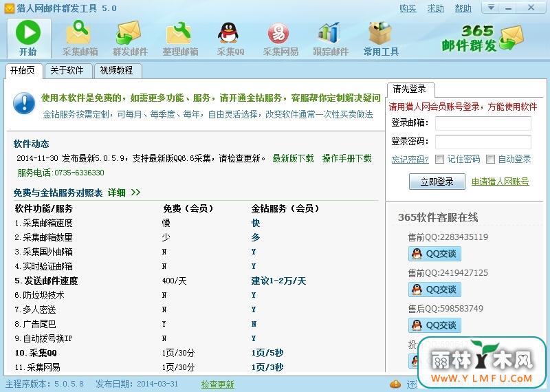Click QQ交谈 button under 售前QQ:2283435119

pos(434,254)
